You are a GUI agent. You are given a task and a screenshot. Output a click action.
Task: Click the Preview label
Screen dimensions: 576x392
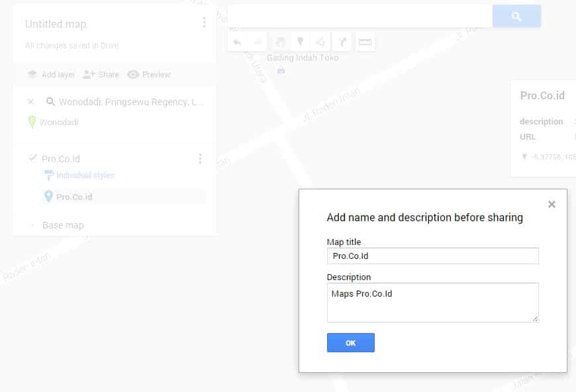(156, 75)
